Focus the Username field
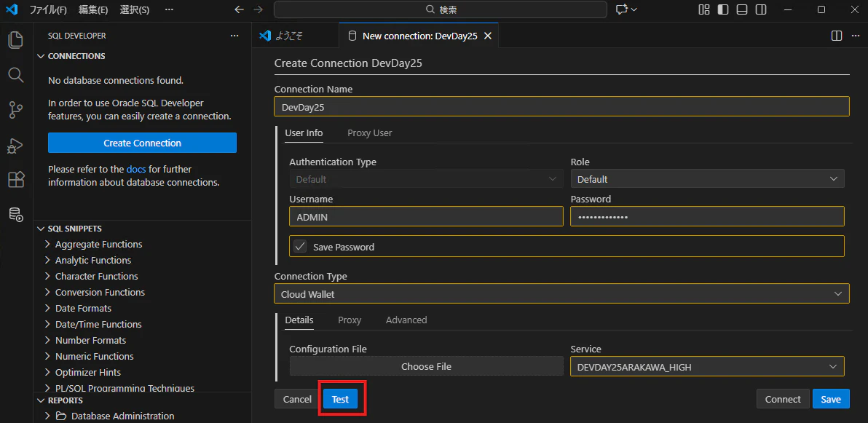The height and width of the screenshot is (423, 868). (426, 217)
